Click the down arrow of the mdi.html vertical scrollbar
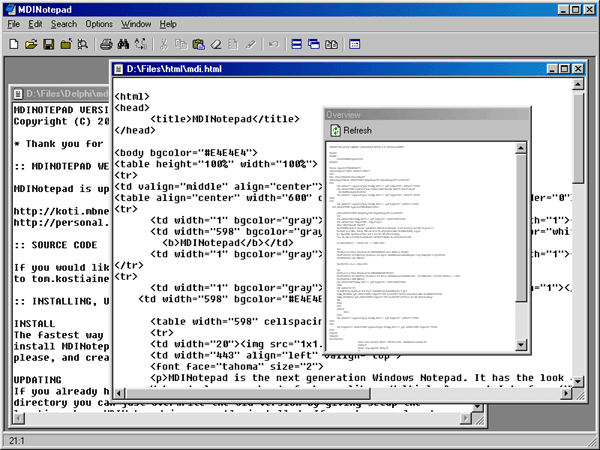Viewport: 600px width, 450px height. pos(578,382)
